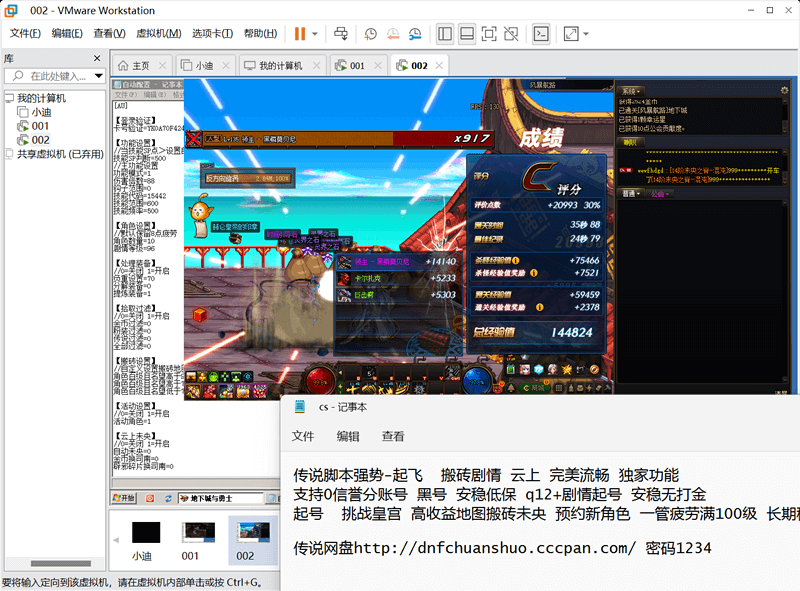This screenshot has height=591, width=800.
Task: Close the 小迪 tab
Action: coord(226,66)
